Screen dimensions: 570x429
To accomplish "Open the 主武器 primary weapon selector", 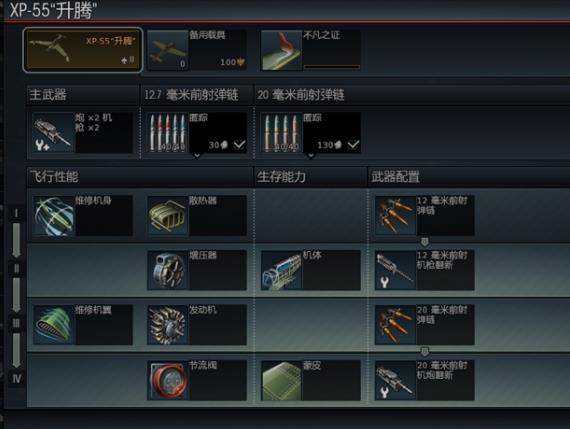I will tap(83, 132).
